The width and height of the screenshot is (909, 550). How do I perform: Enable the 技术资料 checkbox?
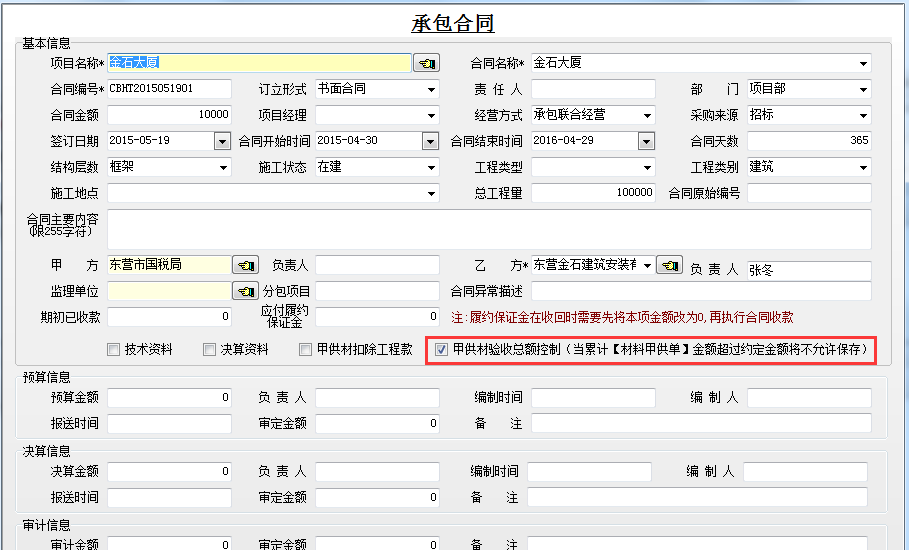click(114, 350)
